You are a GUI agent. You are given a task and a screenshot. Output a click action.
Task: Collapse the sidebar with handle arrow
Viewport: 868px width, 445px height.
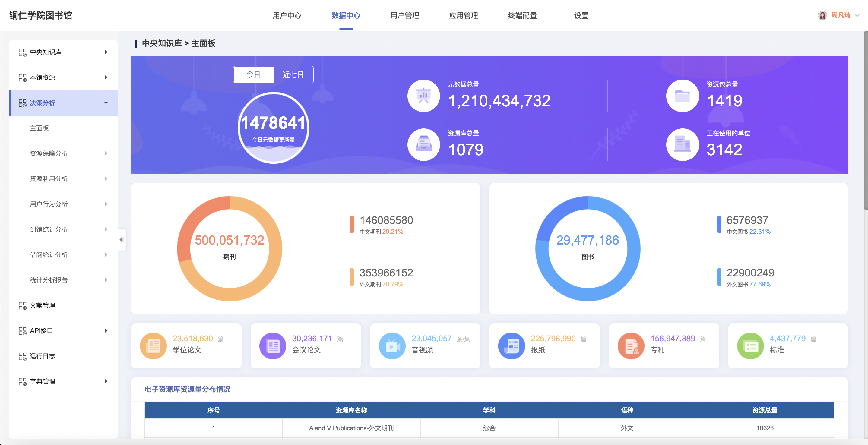121,239
